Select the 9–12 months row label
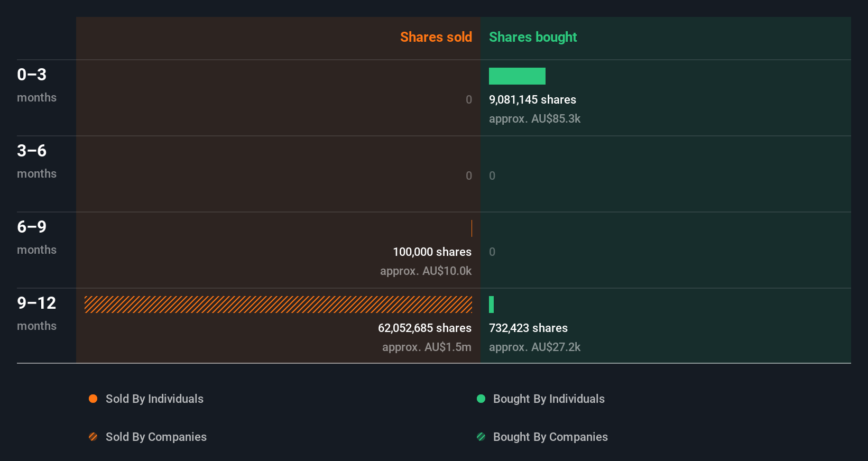 (x=36, y=313)
